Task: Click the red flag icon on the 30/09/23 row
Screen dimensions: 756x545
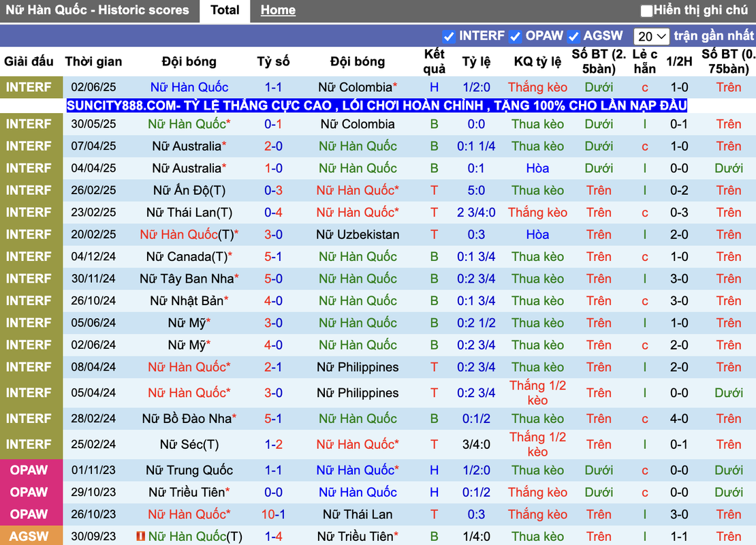Action: coord(141,536)
